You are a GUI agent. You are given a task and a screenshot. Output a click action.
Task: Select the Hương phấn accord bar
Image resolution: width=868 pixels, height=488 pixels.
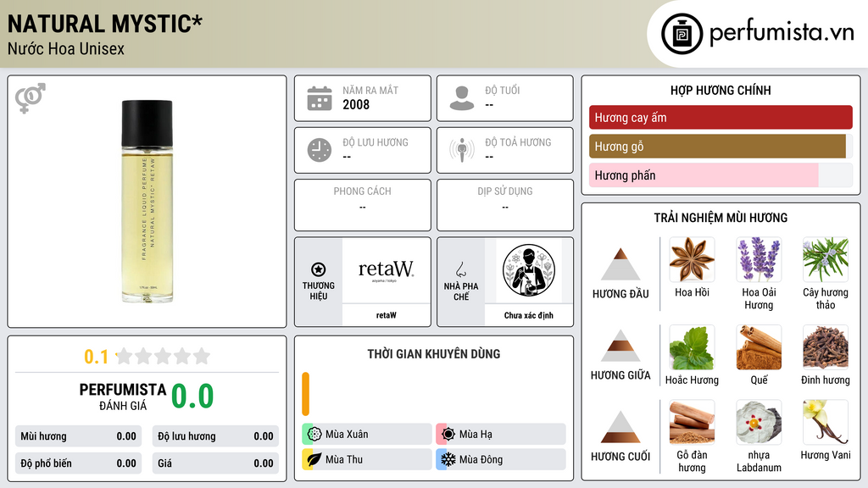coord(721,175)
